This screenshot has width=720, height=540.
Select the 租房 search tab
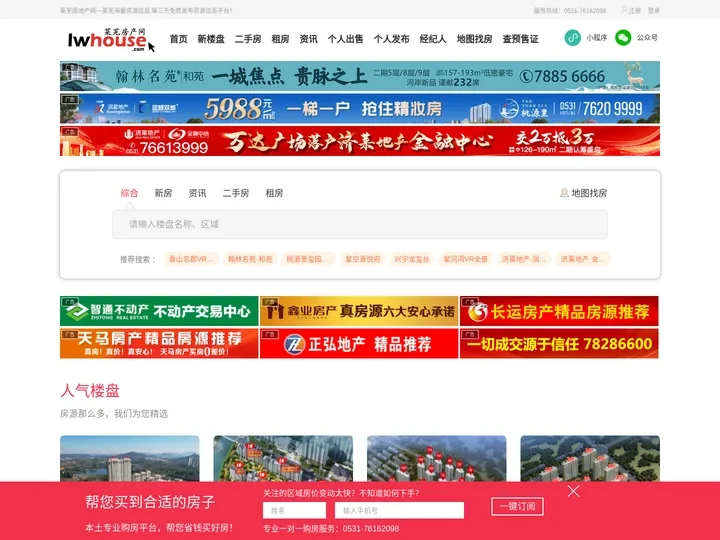pyautogui.click(x=274, y=193)
